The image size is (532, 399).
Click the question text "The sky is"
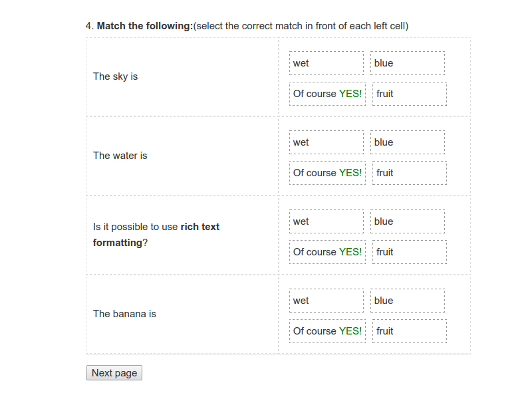pyautogui.click(x=114, y=76)
